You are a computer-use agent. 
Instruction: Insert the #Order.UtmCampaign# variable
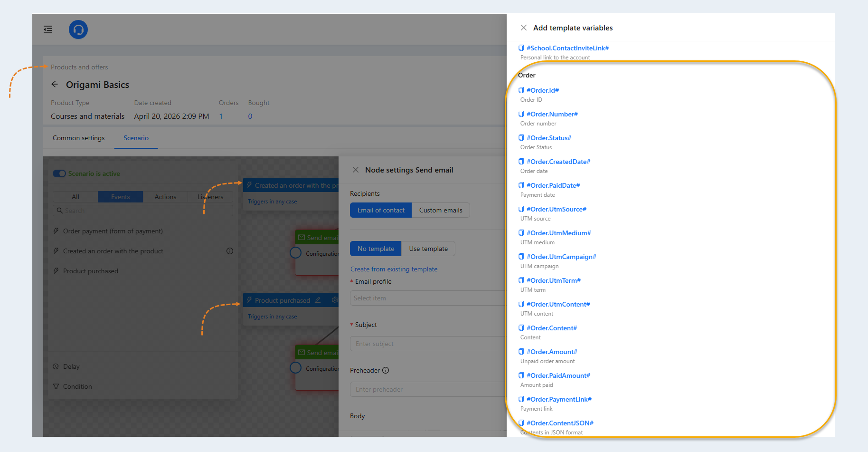(561, 257)
